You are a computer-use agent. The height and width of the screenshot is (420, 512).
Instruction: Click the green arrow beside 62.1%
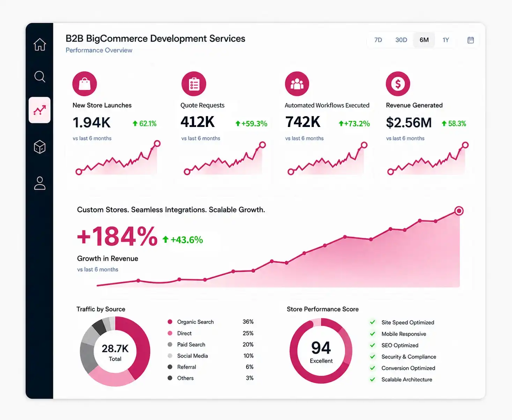click(x=135, y=123)
